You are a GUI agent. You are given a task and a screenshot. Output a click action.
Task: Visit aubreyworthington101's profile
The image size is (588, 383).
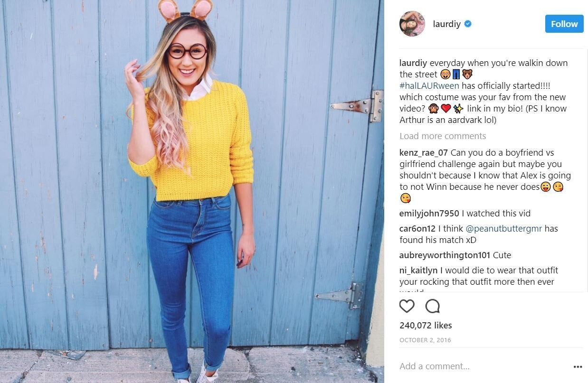[x=445, y=255]
